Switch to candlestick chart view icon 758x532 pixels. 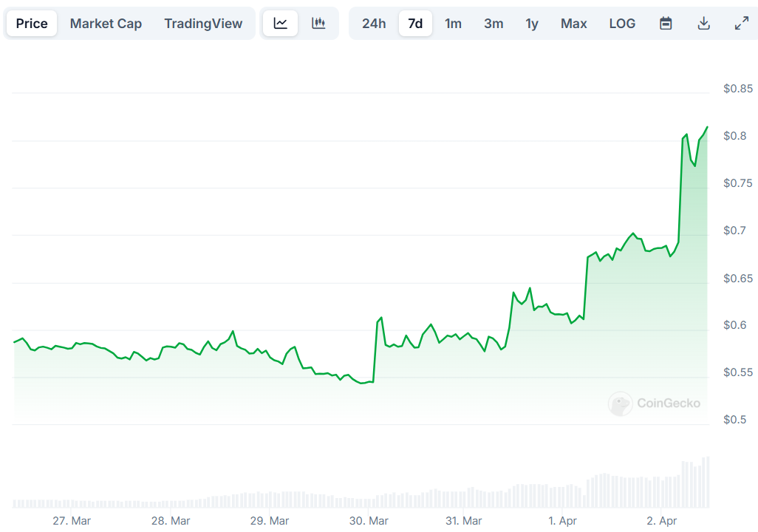coord(318,23)
